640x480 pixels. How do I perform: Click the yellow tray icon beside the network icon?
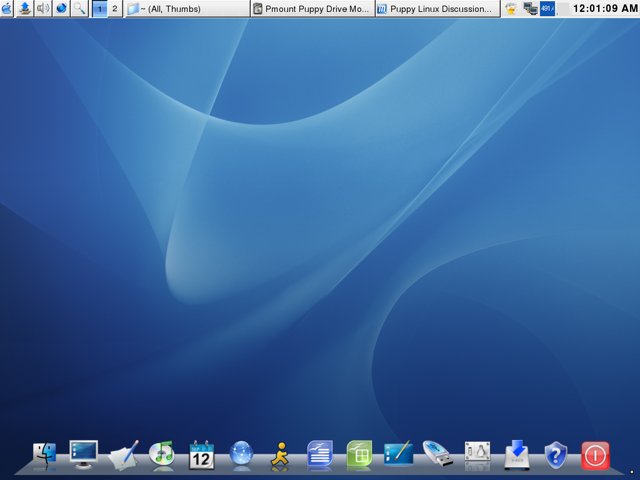point(511,9)
